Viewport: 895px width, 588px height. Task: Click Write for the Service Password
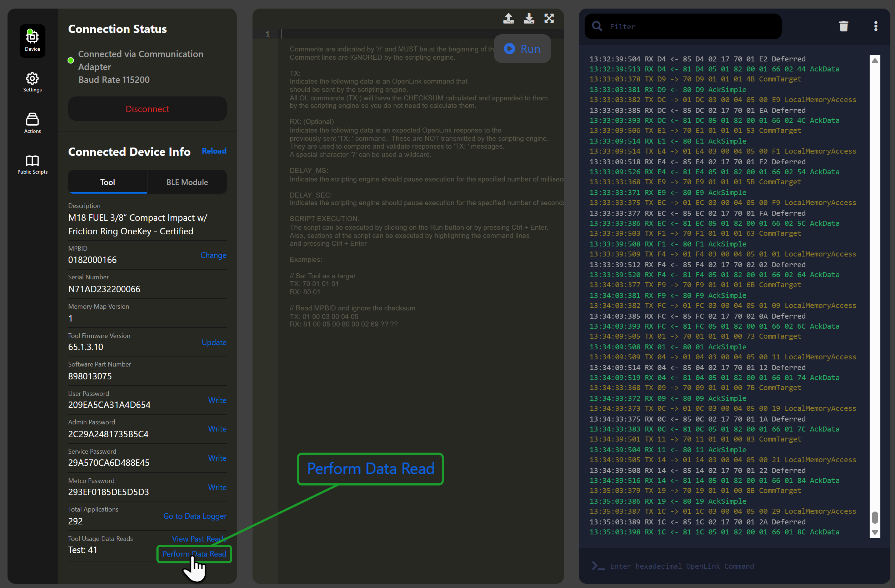[x=217, y=458]
